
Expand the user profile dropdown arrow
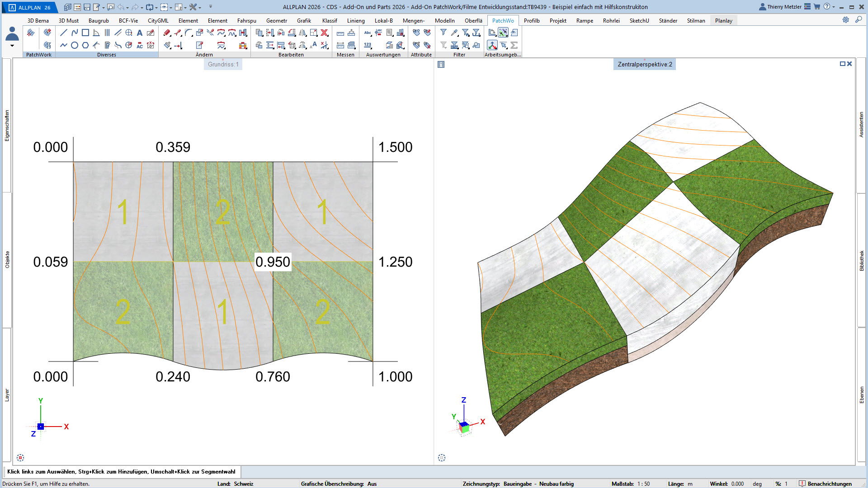pyautogui.click(x=12, y=46)
